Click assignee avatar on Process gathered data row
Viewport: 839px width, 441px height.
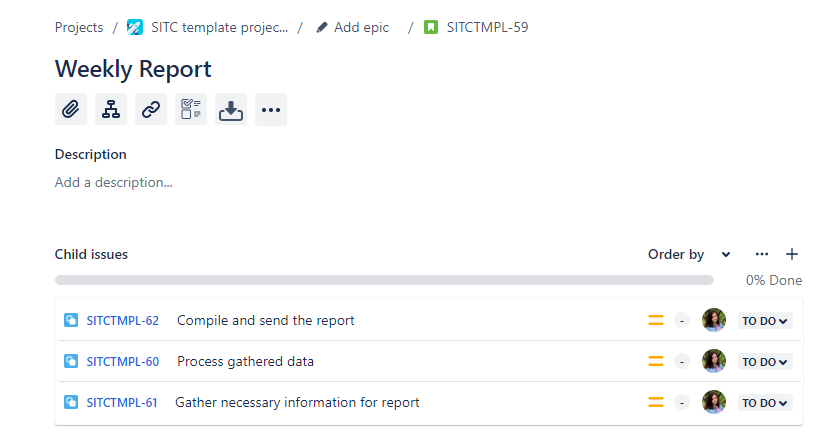click(x=714, y=361)
